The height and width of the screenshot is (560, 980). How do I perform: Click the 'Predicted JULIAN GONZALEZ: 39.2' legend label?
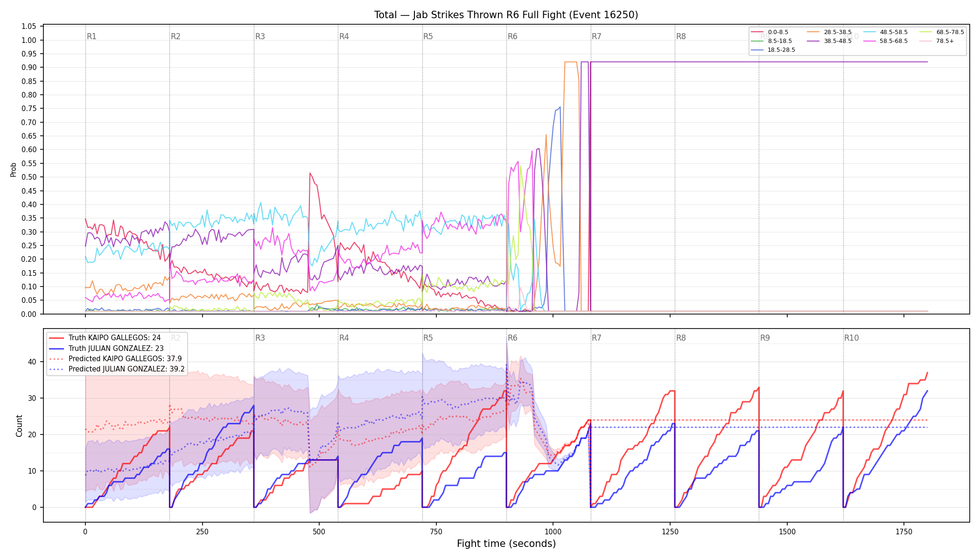coord(126,369)
